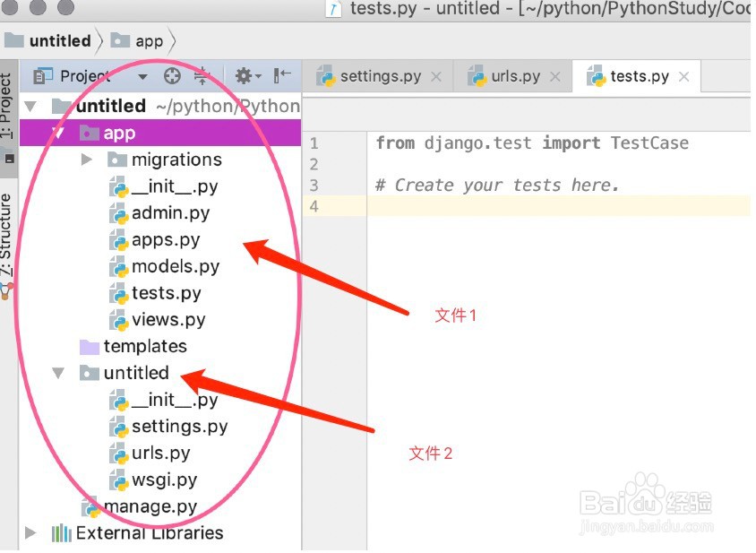
Task: Click the scroll from source target icon
Action: (x=172, y=76)
